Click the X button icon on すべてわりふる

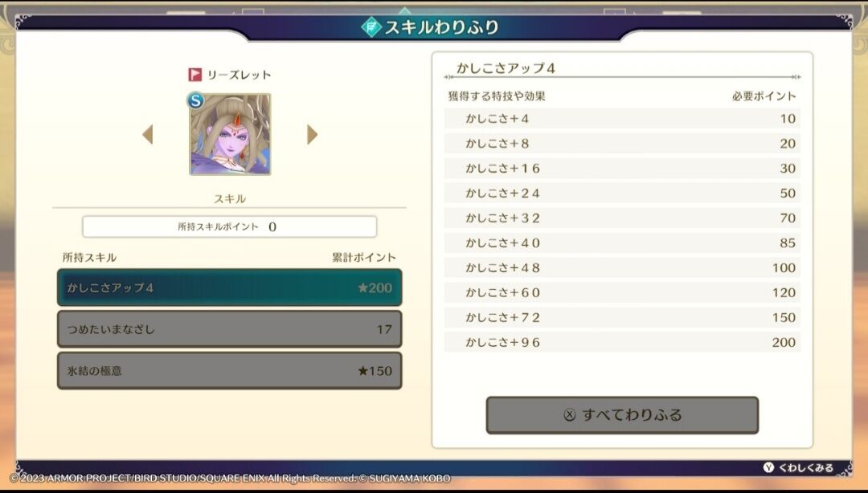point(570,415)
